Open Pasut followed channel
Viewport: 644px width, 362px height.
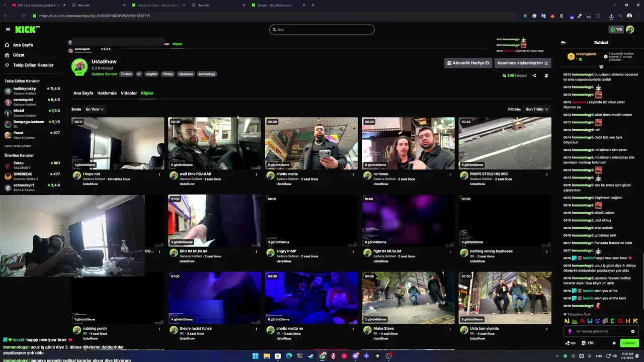(x=32, y=135)
